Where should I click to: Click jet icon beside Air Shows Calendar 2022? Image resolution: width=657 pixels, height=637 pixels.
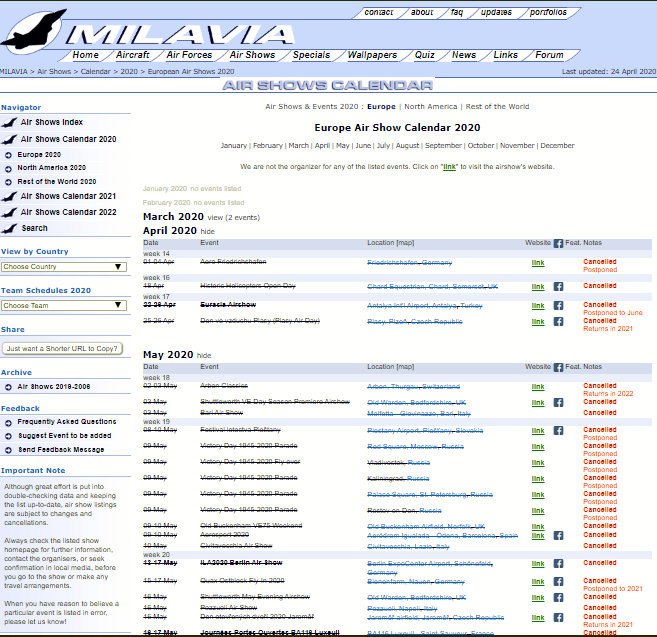click(x=9, y=212)
